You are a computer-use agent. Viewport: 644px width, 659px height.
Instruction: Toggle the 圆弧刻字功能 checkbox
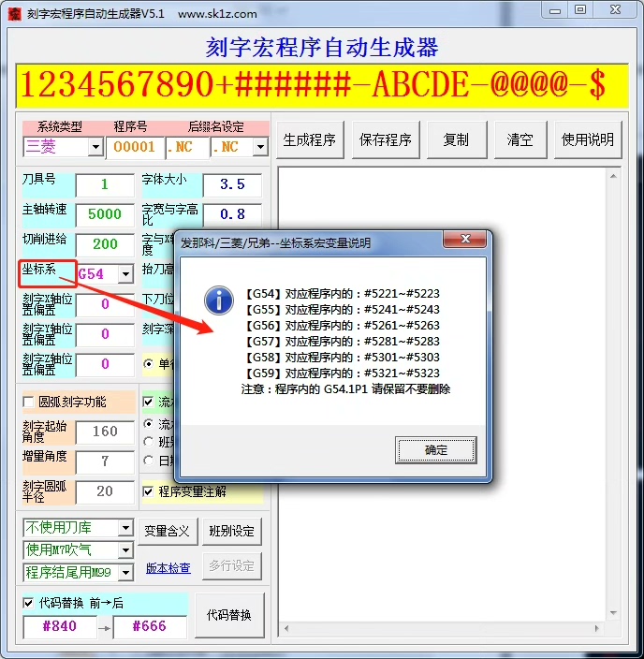point(29,402)
